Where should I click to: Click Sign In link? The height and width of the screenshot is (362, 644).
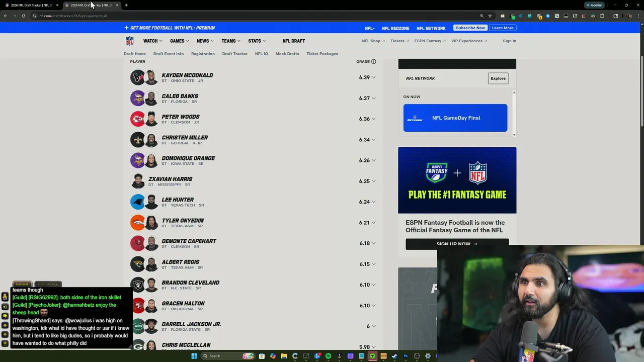pyautogui.click(x=509, y=41)
